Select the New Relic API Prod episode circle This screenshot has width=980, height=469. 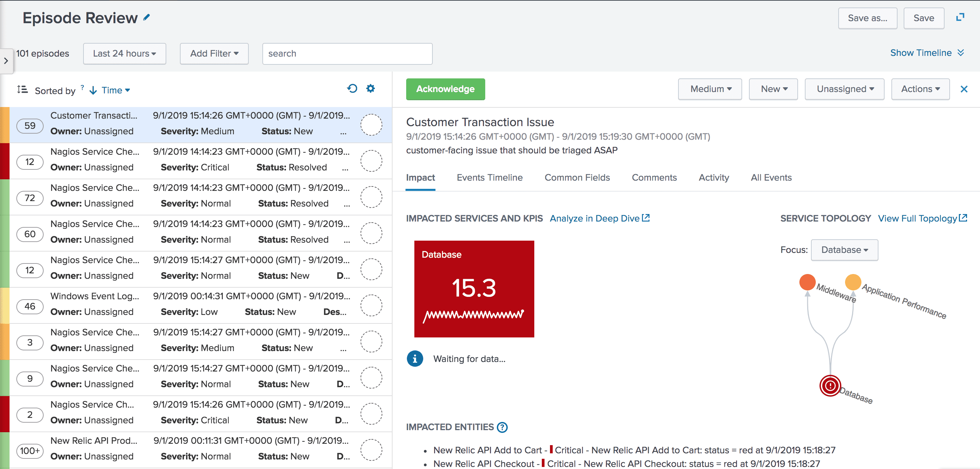371,450
